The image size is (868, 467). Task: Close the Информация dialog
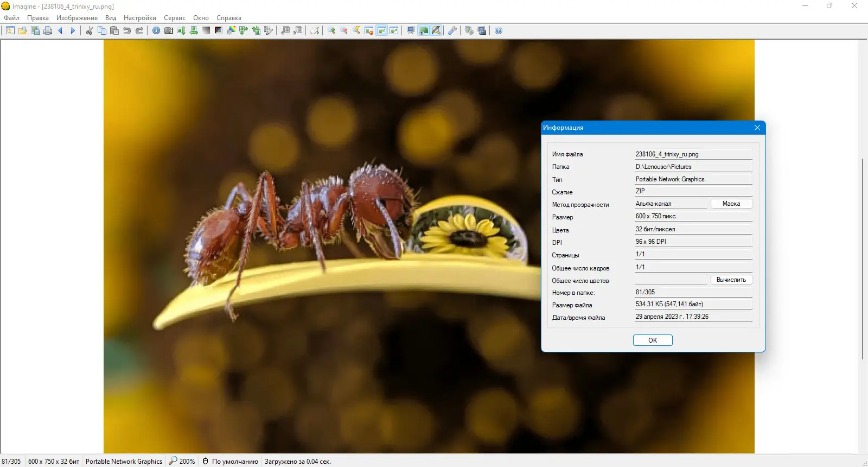point(757,128)
